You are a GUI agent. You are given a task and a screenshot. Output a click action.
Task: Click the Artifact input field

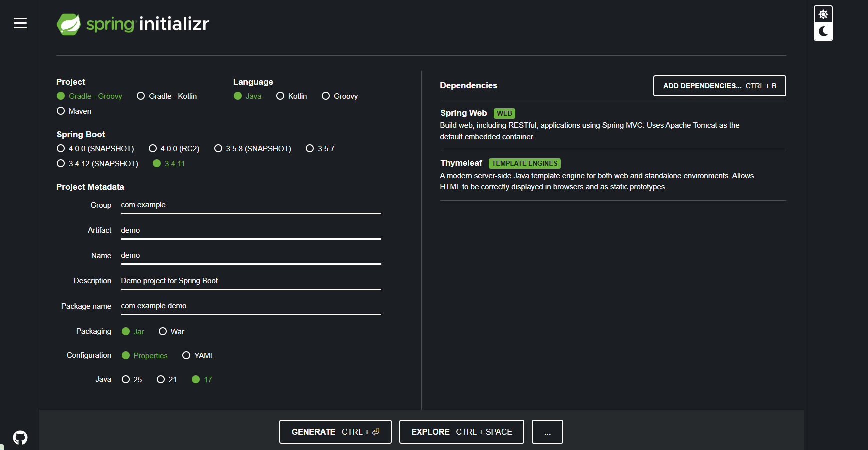(251, 231)
